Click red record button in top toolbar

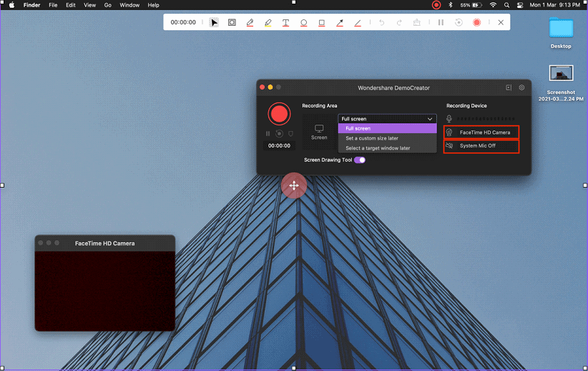click(x=476, y=22)
